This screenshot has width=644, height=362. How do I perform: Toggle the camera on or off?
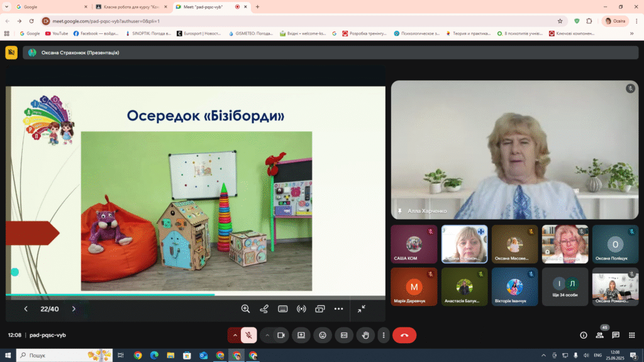pyautogui.click(x=281, y=336)
